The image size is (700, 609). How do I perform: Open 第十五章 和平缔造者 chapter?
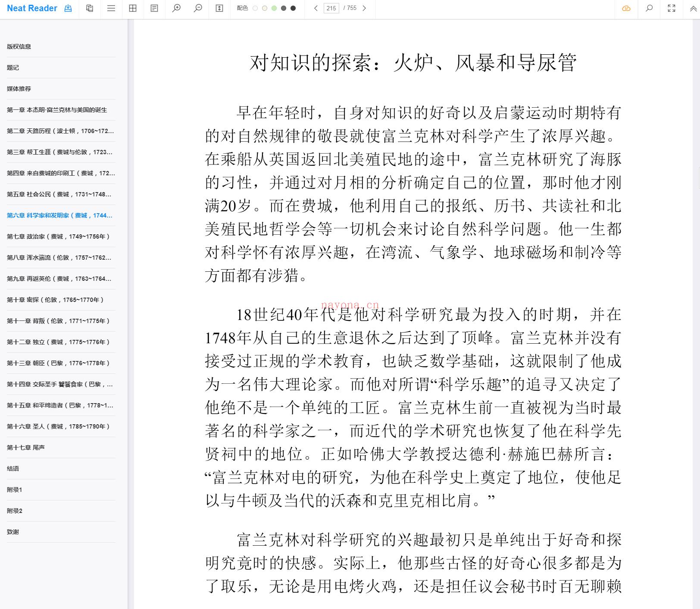pyautogui.click(x=61, y=405)
